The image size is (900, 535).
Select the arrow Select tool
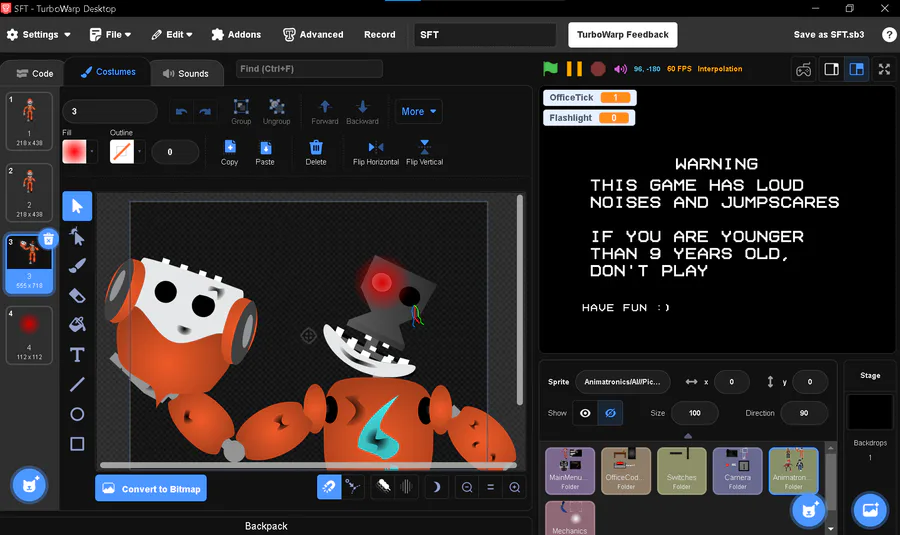point(77,206)
